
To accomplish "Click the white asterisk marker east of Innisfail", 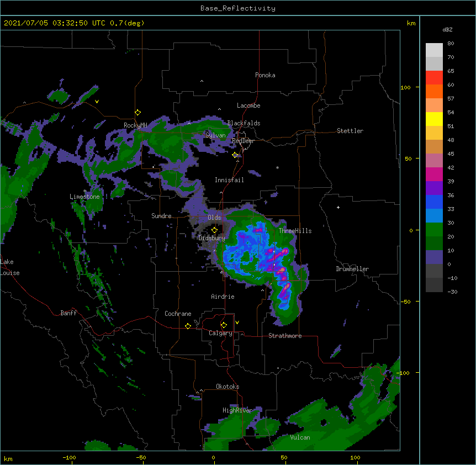I will click(277, 168).
